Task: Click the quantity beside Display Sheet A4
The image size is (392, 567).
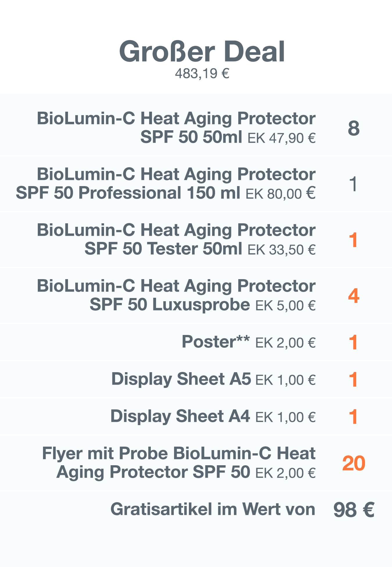Action: point(353,417)
